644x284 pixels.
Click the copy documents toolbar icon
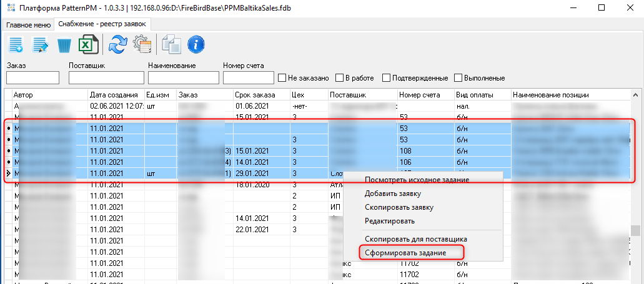(171, 45)
